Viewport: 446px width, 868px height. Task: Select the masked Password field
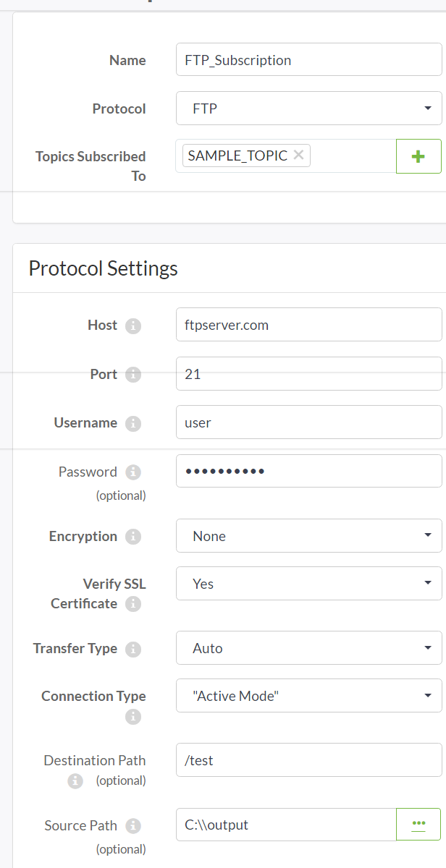click(x=308, y=470)
